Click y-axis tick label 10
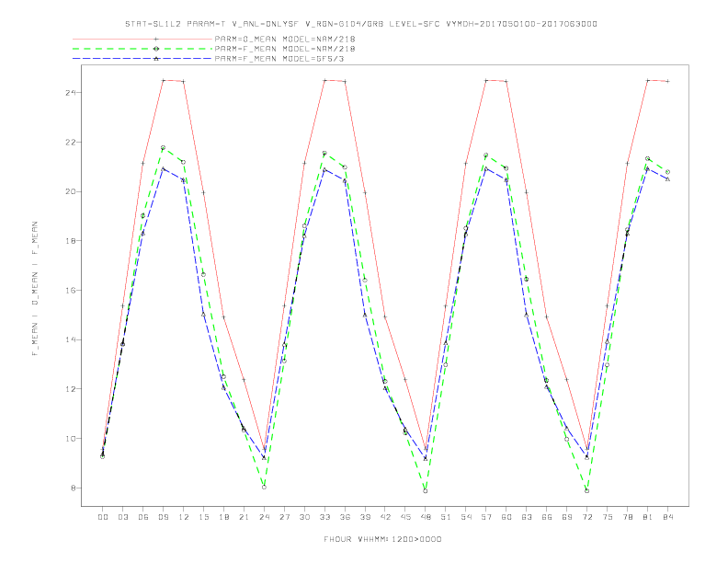This screenshot has width=728, height=563. tap(71, 439)
